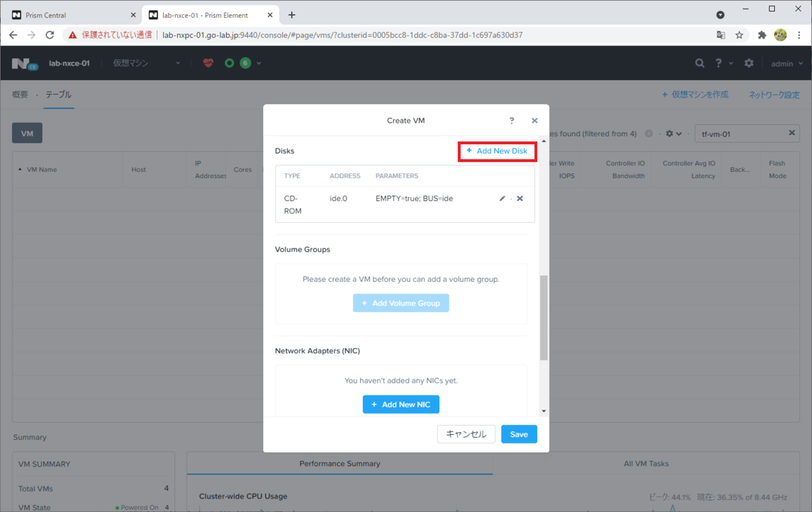
Task: Edit the CD-ROM disk with pencil icon
Action: [x=502, y=198]
